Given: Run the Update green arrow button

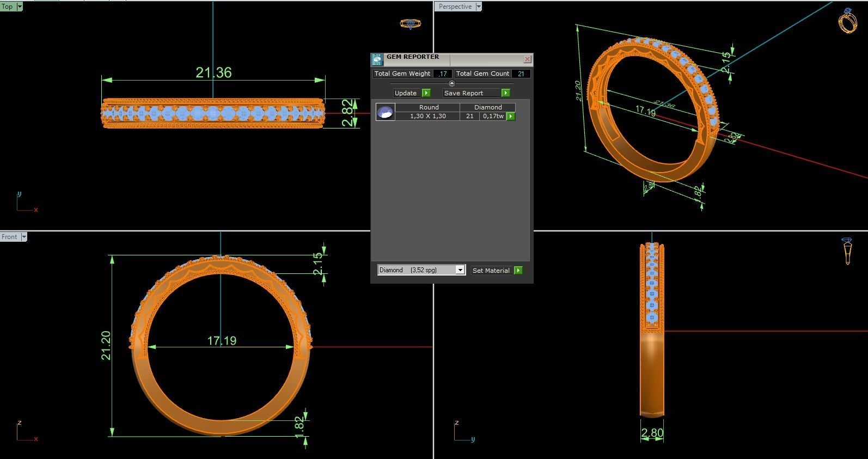Looking at the screenshot, I should pyautogui.click(x=426, y=93).
